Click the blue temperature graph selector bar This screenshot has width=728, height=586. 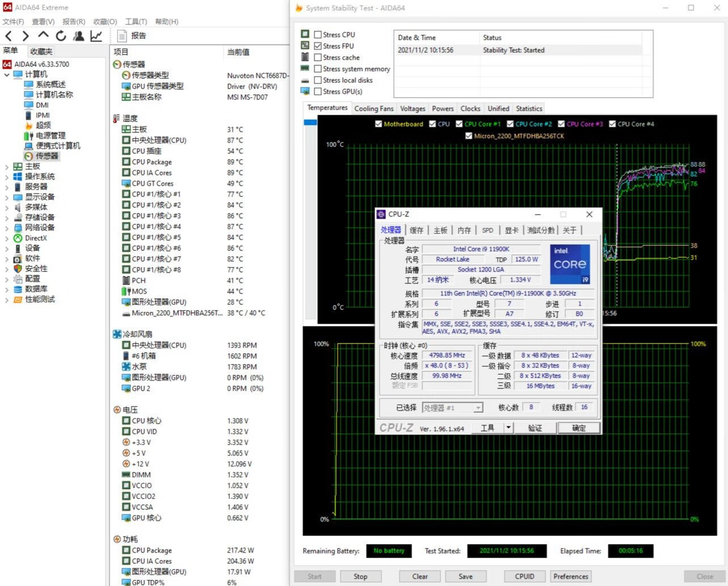pos(310,122)
